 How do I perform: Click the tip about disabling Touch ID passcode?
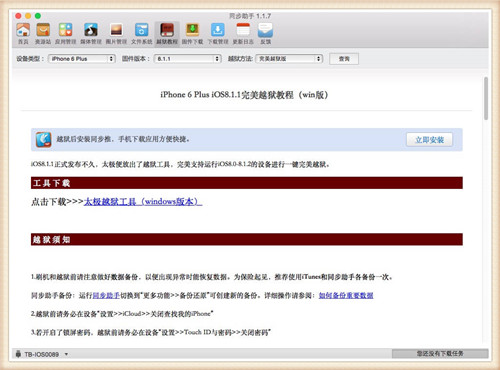[151, 332]
